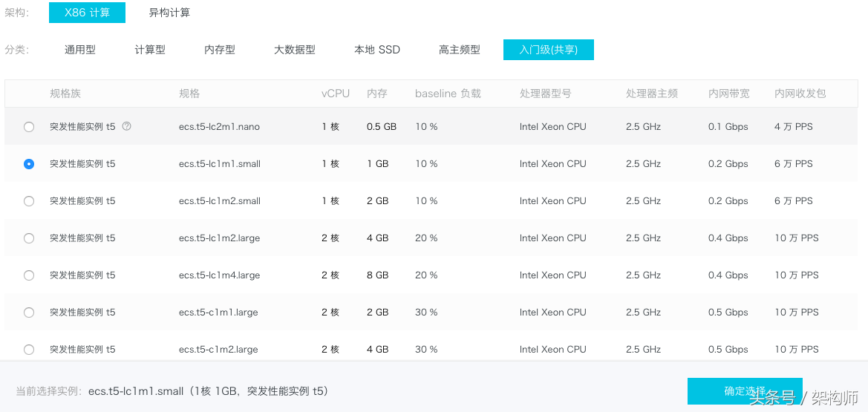
Task: Open the 大数据型 category tab
Action: 295,50
